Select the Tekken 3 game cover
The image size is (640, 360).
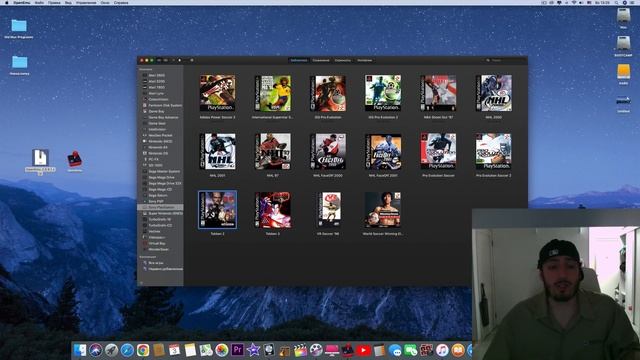(x=273, y=210)
